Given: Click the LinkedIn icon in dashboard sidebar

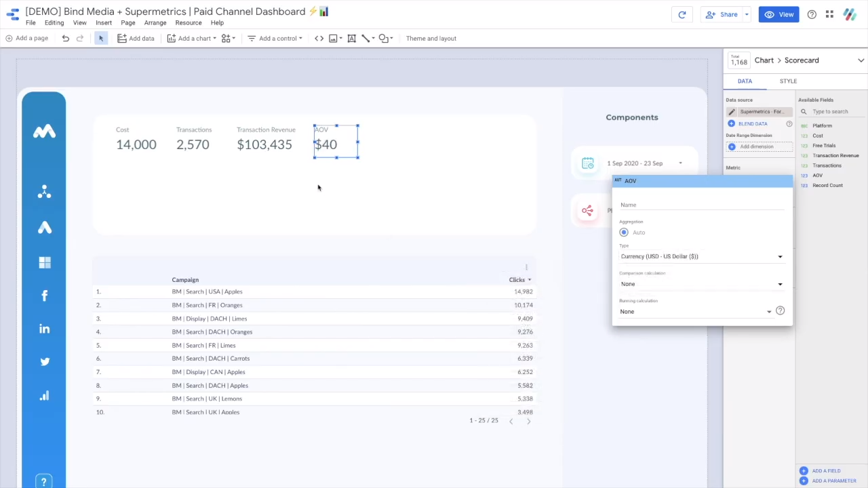Looking at the screenshot, I should coord(44,329).
